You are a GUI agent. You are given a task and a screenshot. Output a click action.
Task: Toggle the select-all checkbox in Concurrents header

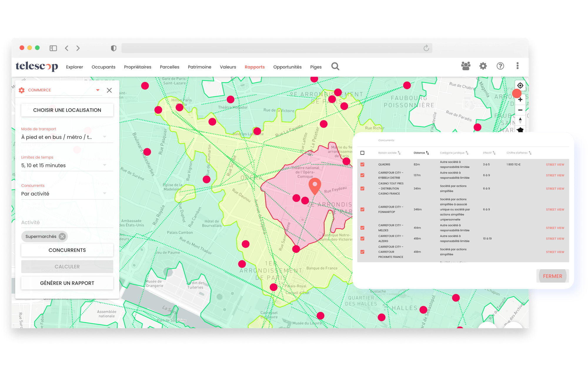point(362,153)
